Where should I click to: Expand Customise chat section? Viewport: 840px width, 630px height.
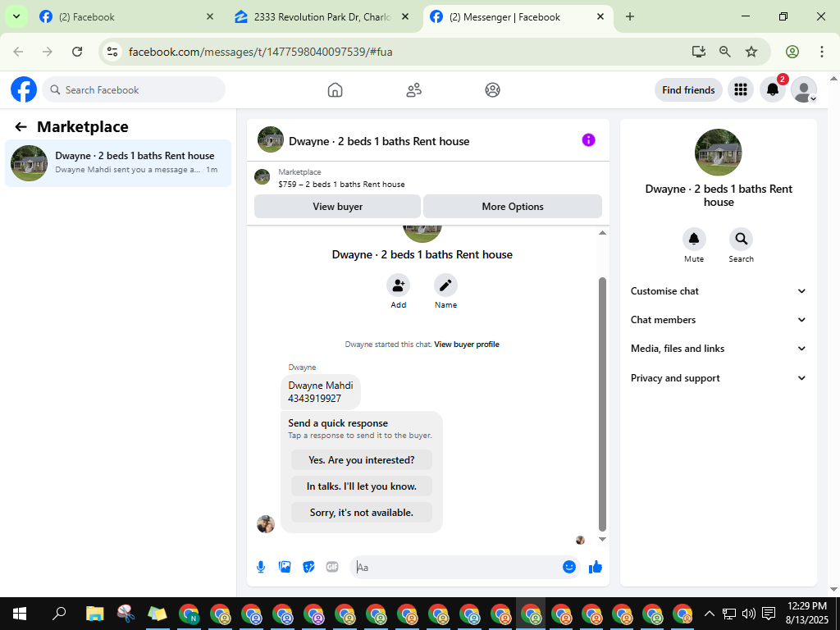tap(718, 291)
